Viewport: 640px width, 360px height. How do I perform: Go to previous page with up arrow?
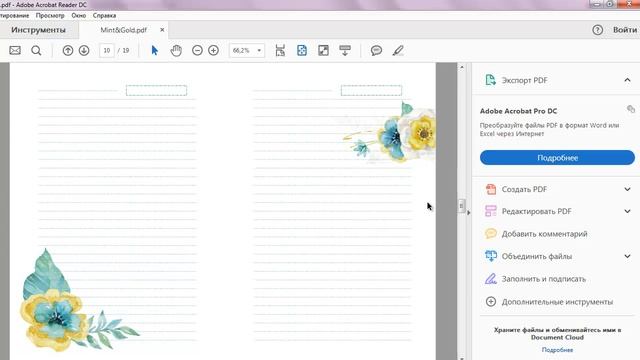click(x=68, y=50)
